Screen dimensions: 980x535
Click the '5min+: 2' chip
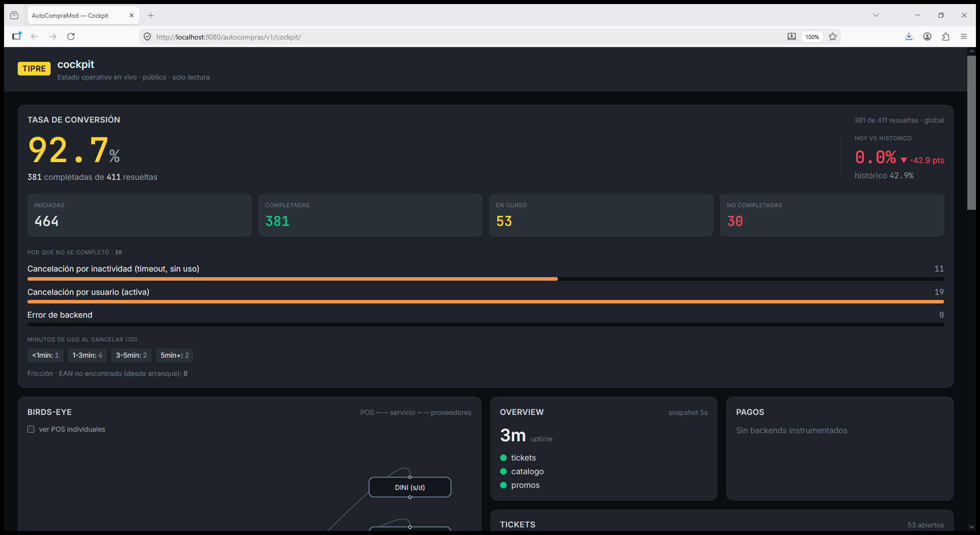pos(175,355)
